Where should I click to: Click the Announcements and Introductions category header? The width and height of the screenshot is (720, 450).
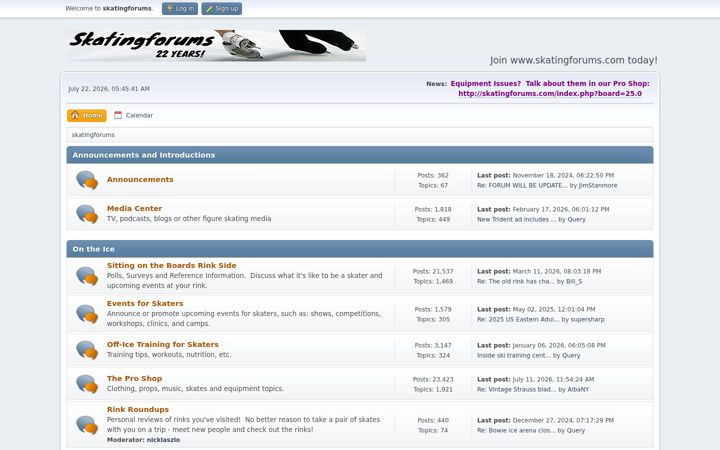360,155
